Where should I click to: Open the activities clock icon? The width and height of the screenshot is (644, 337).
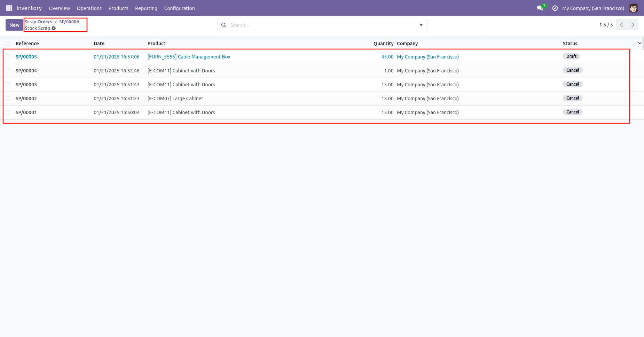point(555,8)
